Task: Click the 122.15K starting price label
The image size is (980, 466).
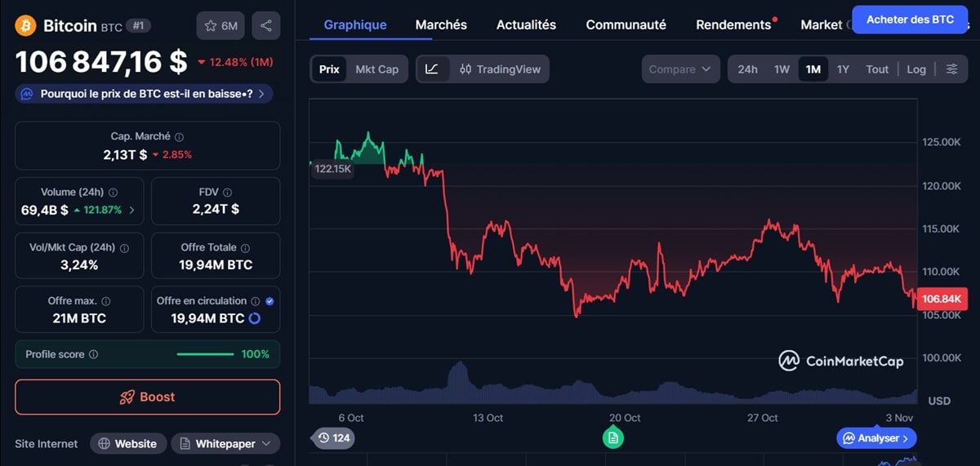Action: tap(332, 169)
